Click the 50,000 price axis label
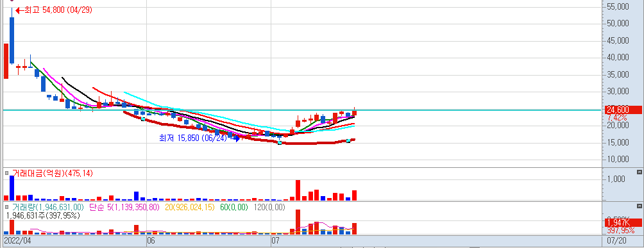This screenshot has width=644, height=248. pos(618,24)
